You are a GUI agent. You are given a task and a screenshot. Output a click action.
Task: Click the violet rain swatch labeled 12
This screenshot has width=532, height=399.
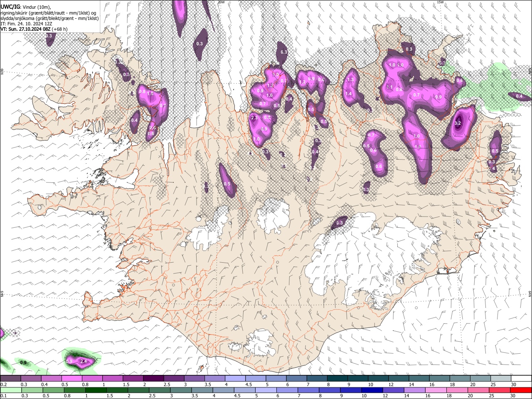[x=393, y=390]
